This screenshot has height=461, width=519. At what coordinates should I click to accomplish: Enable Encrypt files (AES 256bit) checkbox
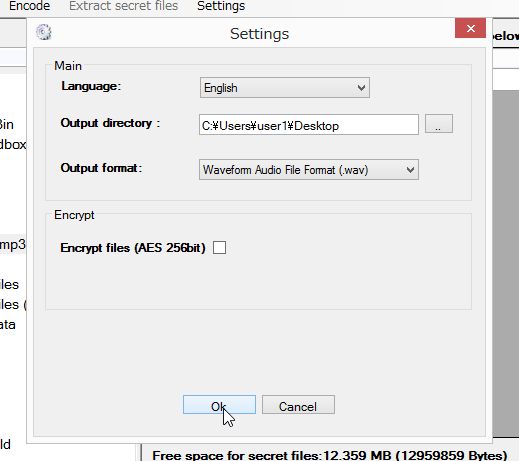coord(219,248)
